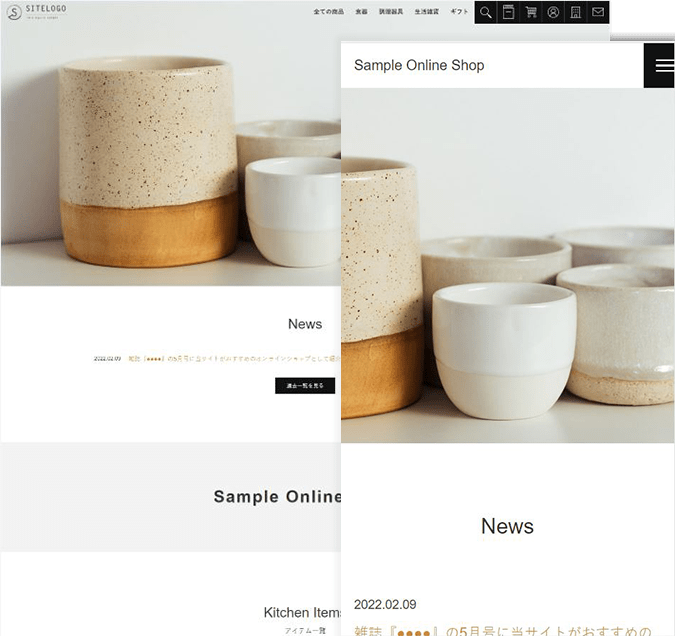The image size is (675, 636).
Task: Open the ギフト navigation item
Action: tap(459, 12)
